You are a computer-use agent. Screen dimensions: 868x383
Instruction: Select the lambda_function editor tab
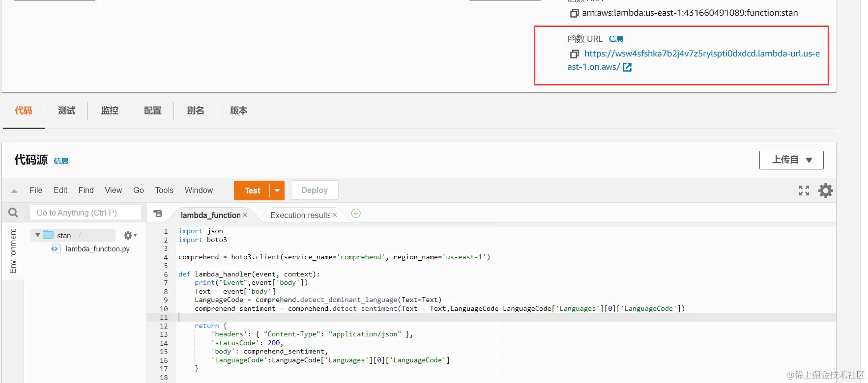pyautogui.click(x=210, y=215)
